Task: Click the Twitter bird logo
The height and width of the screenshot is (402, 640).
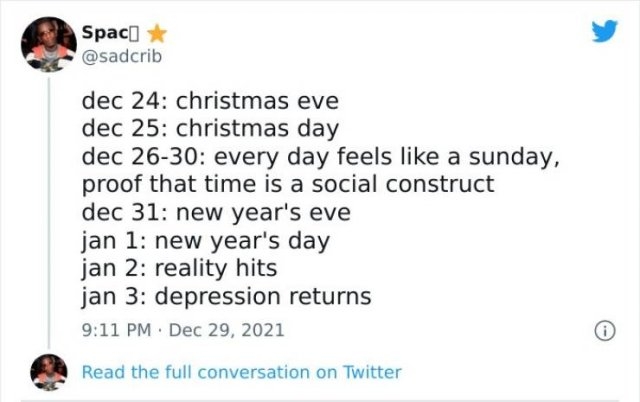Action: (x=603, y=32)
